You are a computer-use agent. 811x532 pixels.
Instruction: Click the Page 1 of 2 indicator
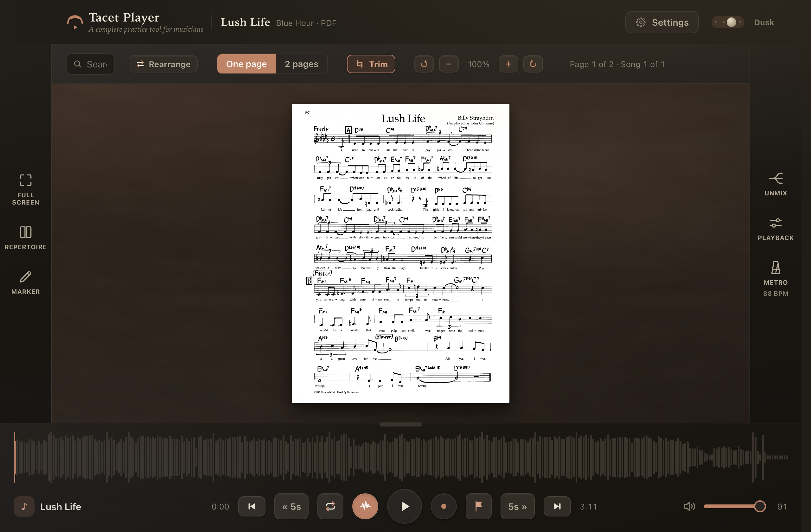pyautogui.click(x=617, y=64)
